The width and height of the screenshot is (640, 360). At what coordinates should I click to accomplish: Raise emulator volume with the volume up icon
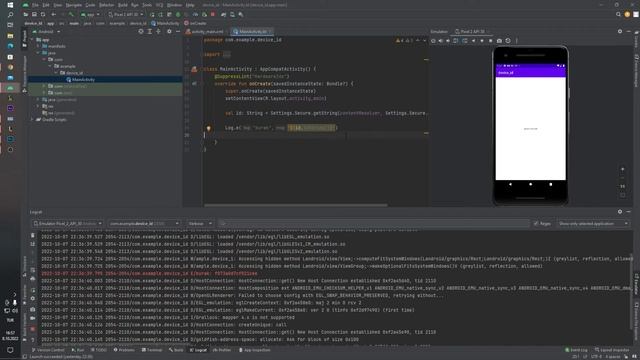click(x=441, y=41)
